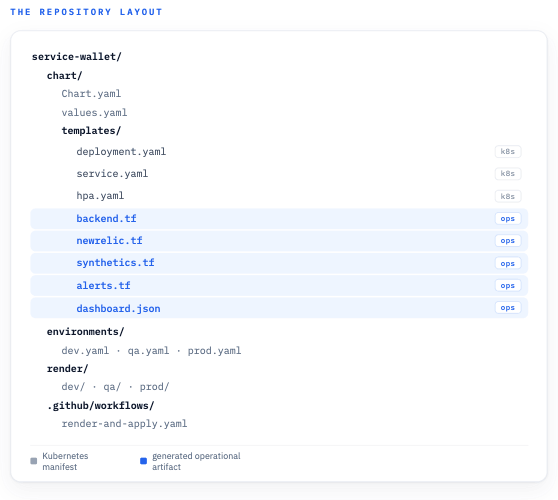Click the ops badge on alerts.tf

point(508,285)
